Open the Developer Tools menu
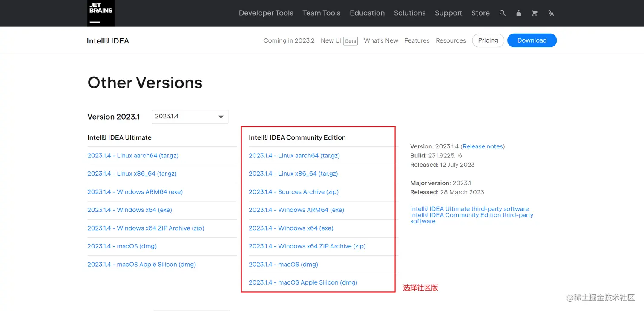 [x=266, y=13]
